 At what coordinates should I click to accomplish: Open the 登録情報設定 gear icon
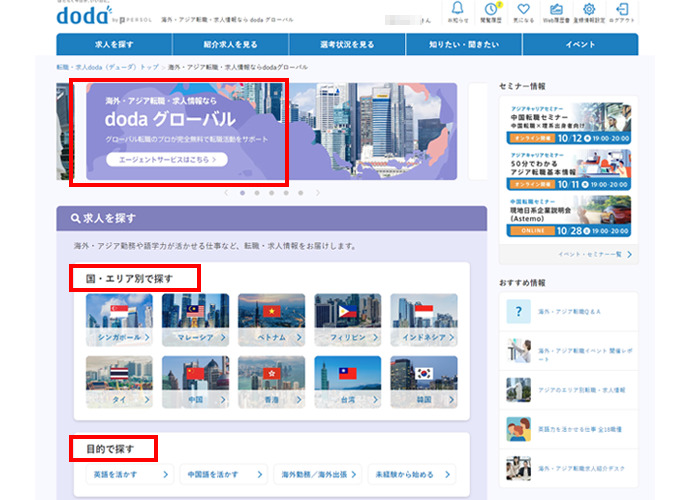pyautogui.click(x=589, y=11)
